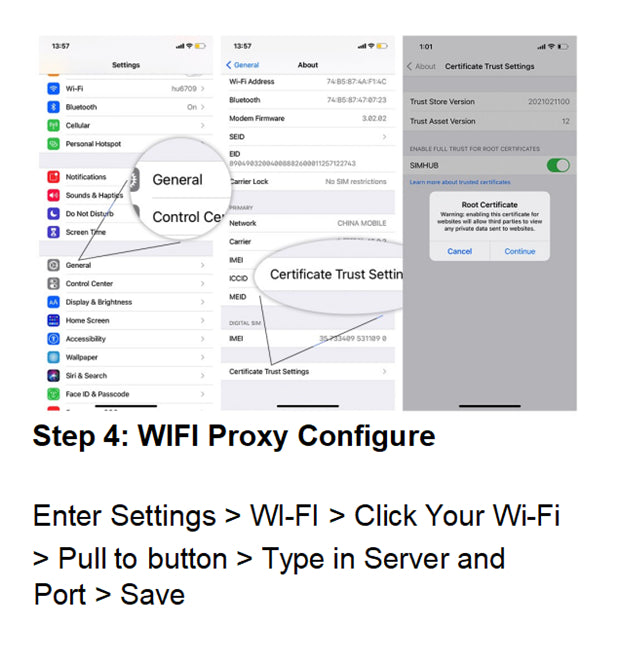Tap the Do Not Disturb moon icon
This screenshot has height=664, width=619.
[53, 213]
